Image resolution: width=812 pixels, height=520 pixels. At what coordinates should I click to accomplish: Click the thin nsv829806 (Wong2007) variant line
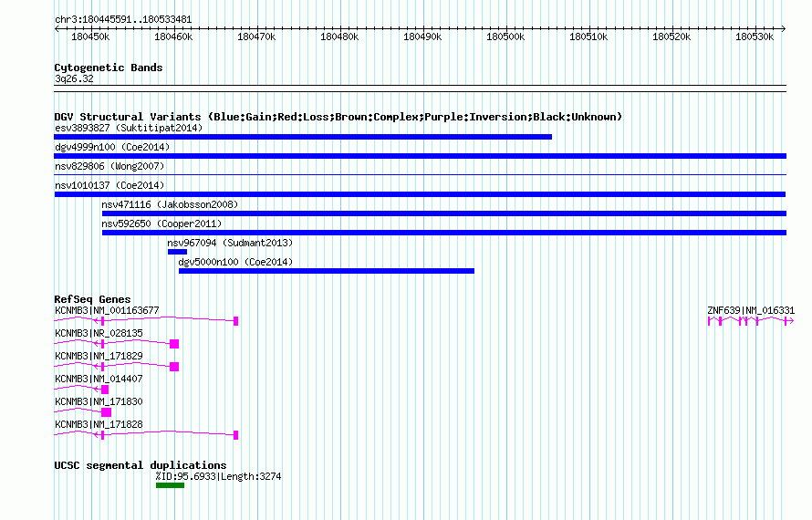tap(420, 175)
